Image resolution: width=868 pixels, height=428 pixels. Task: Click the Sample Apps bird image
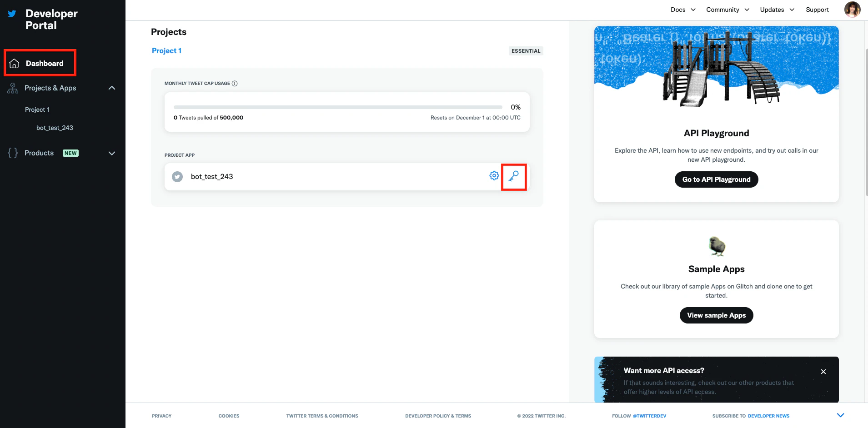(x=717, y=246)
